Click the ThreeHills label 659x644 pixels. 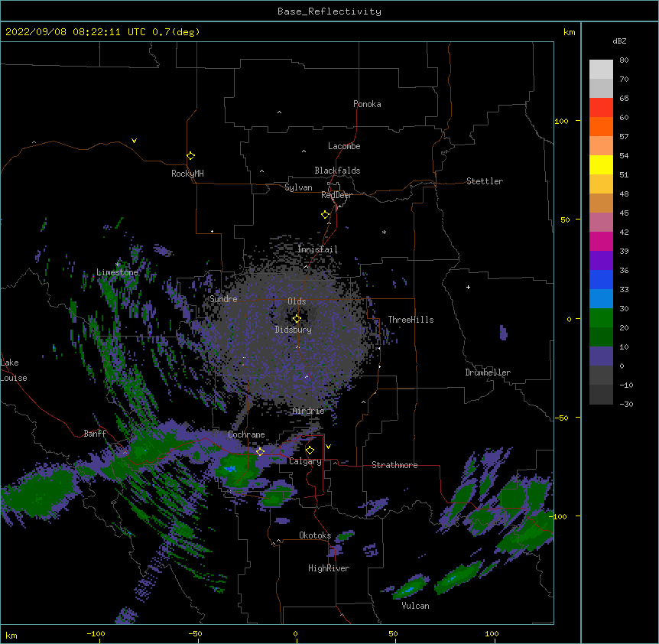(411, 320)
